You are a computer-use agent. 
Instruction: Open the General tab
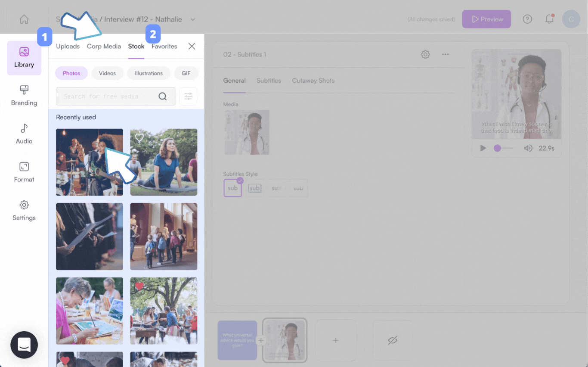tap(235, 81)
